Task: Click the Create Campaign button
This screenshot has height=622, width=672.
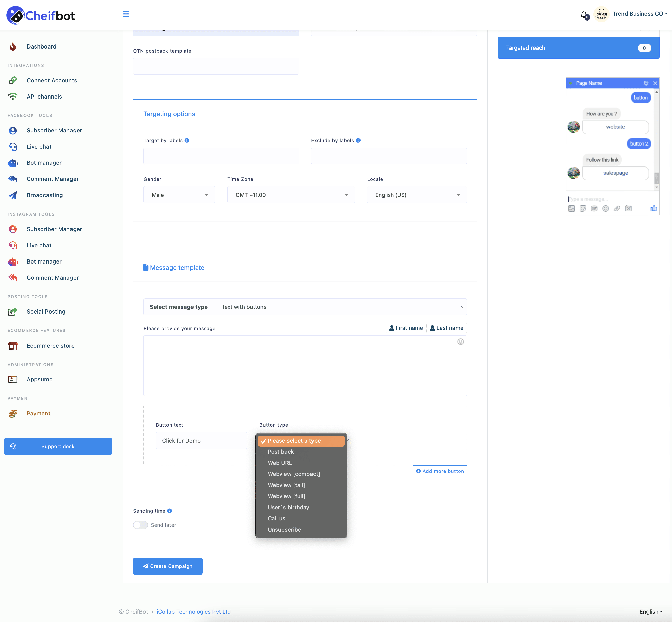Action: coord(168,566)
